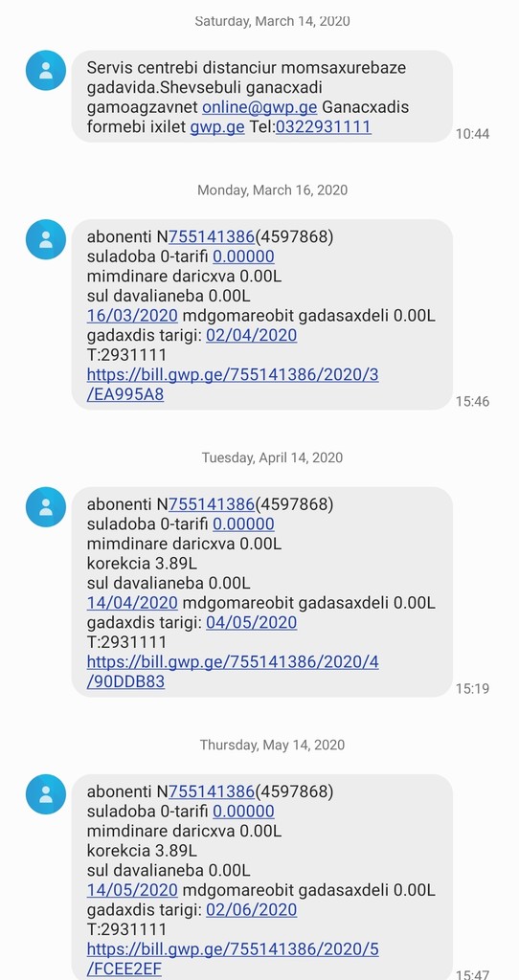The width and height of the screenshot is (519, 980).
Task: Tap the 16/03/2020 date link
Action: [x=132, y=316]
